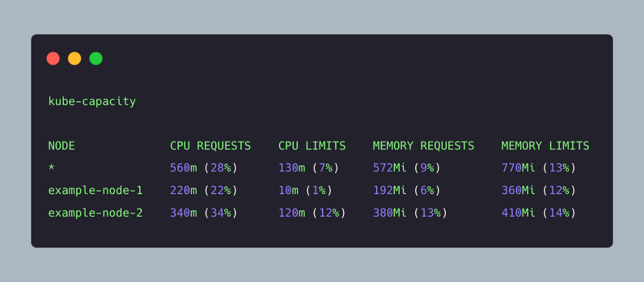
Task: Click the 410Mi memory limits for node-2
Action: click(x=518, y=213)
